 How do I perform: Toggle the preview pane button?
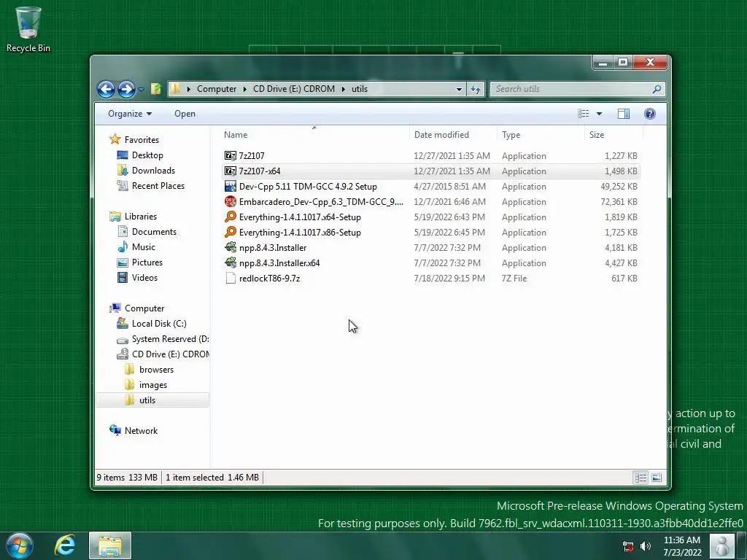point(624,114)
